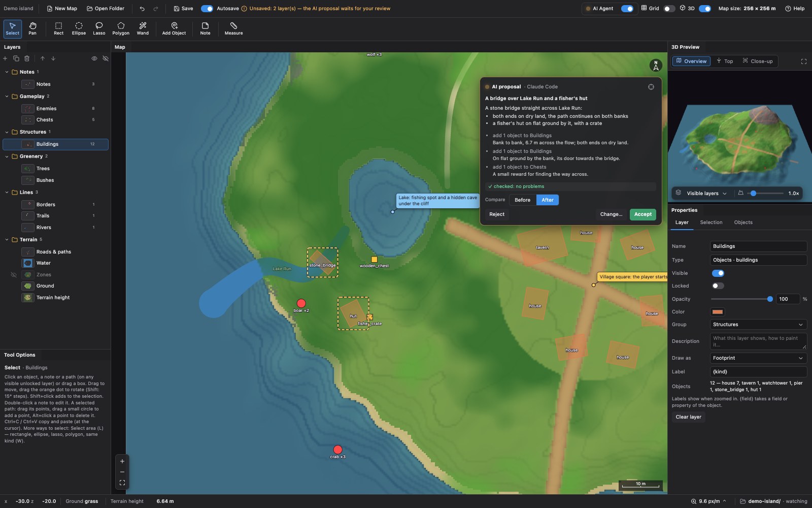Image resolution: width=812 pixels, height=508 pixels.
Task: Click the layer Color swatch
Action: point(718,312)
